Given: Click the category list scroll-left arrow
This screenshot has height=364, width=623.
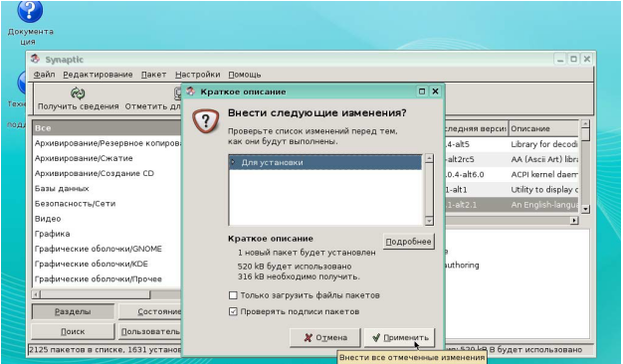Looking at the screenshot, I should (36, 294).
